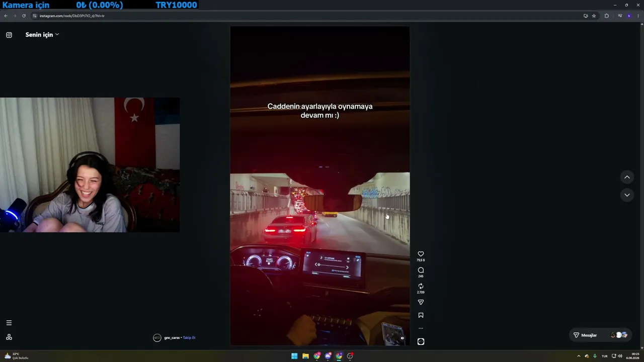
Task: Open the Mesajlar messages panel
Action: (x=601, y=335)
